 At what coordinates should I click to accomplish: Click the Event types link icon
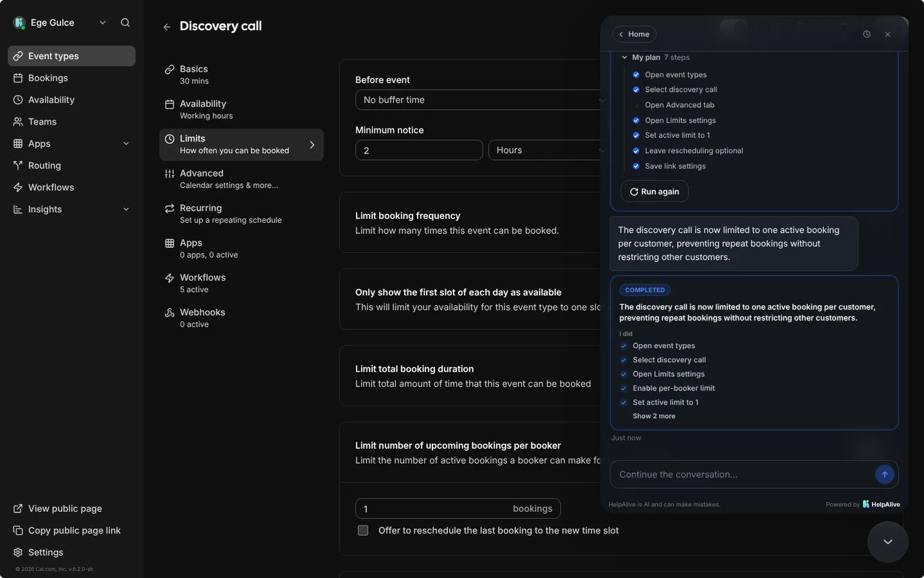pyautogui.click(x=18, y=56)
